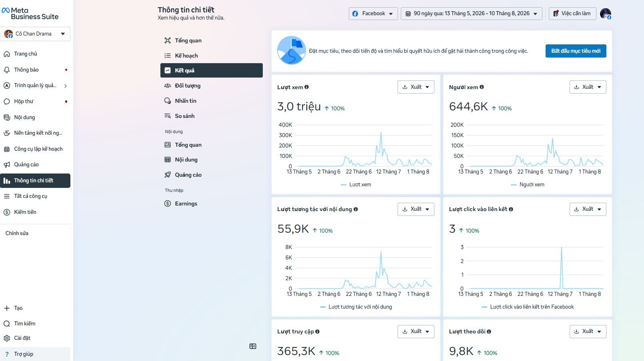Click info icon next to Lượt xem
Image resolution: width=644 pixels, height=361 pixels.
[307, 87]
